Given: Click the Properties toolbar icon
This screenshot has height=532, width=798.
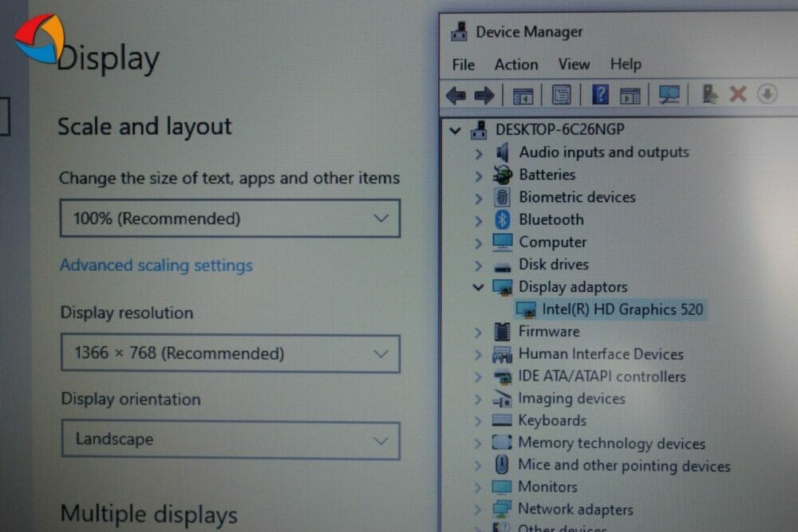Looking at the screenshot, I should point(561,95).
